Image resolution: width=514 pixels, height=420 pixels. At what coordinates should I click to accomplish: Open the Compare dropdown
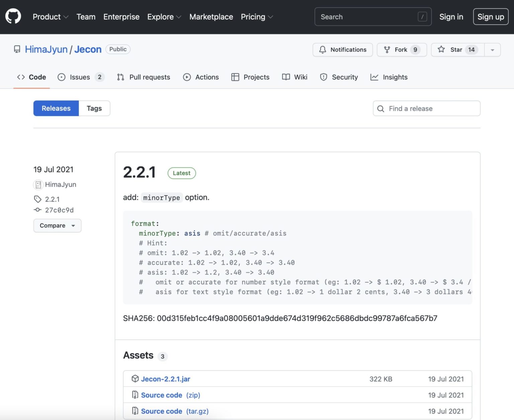pyautogui.click(x=57, y=225)
